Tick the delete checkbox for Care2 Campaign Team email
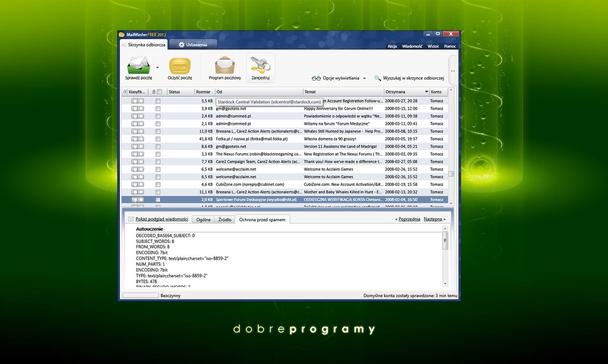 coord(158,162)
